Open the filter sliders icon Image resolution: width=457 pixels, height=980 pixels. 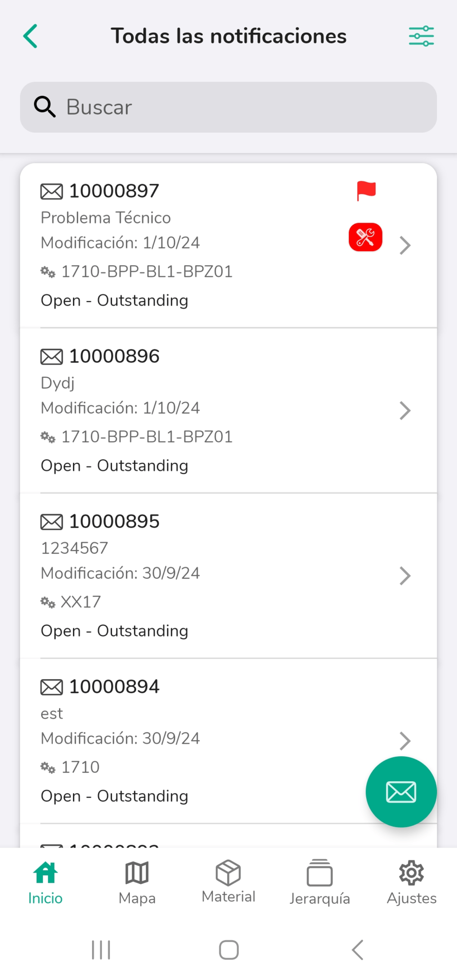[x=421, y=36]
